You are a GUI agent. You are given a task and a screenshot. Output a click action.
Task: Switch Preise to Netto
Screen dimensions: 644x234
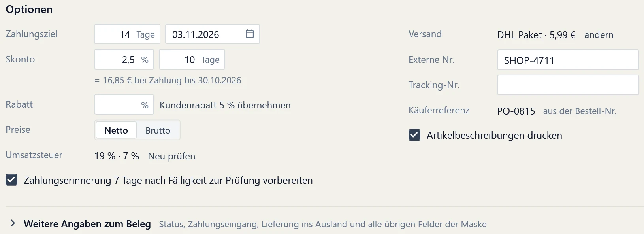116,130
